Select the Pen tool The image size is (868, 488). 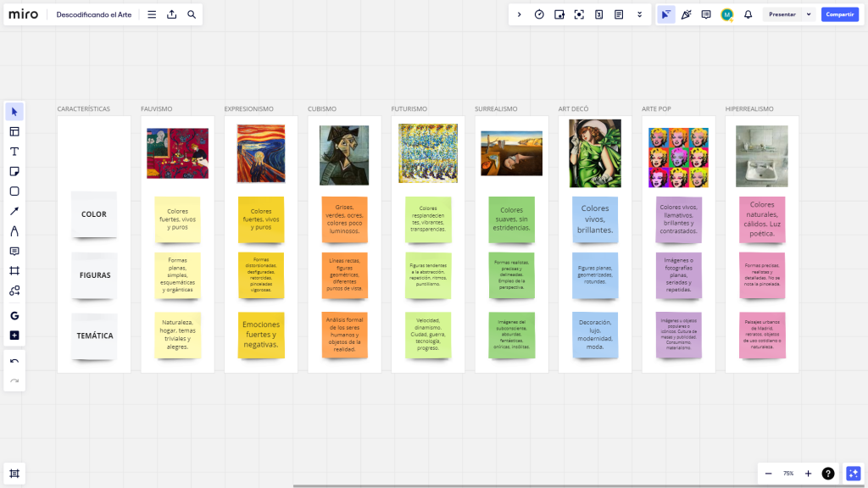pyautogui.click(x=14, y=231)
